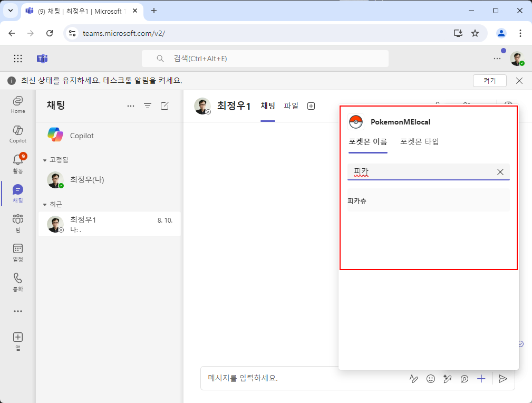Image resolution: width=532 pixels, height=403 pixels.
Task: Go back in the browser
Action: [12, 33]
